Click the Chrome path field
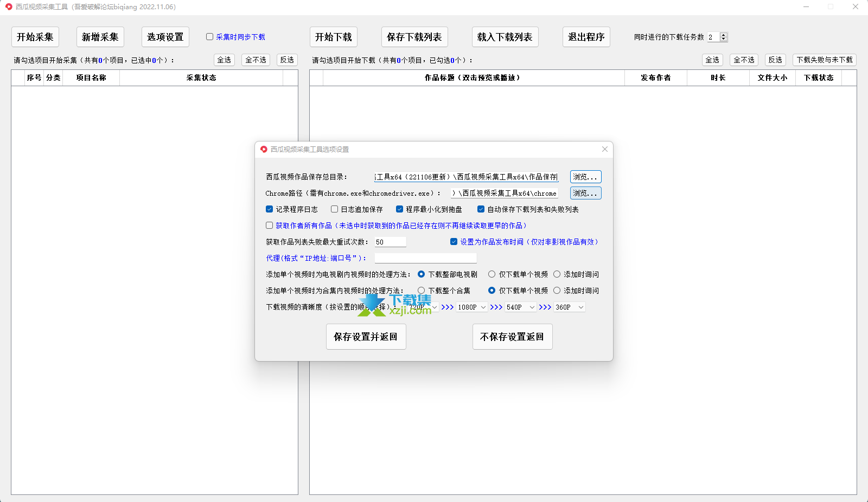This screenshot has width=868, height=502. pyautogui.click(x=505, y=193)
